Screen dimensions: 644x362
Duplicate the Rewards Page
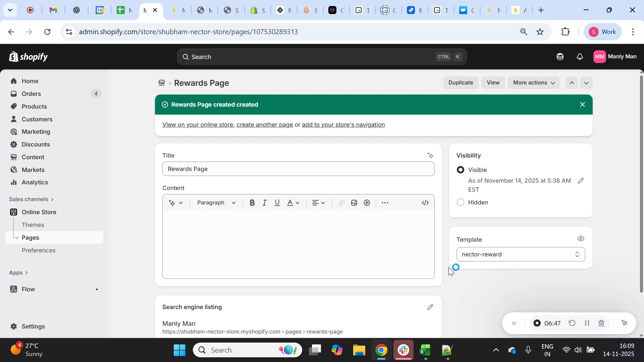[460, 82]
